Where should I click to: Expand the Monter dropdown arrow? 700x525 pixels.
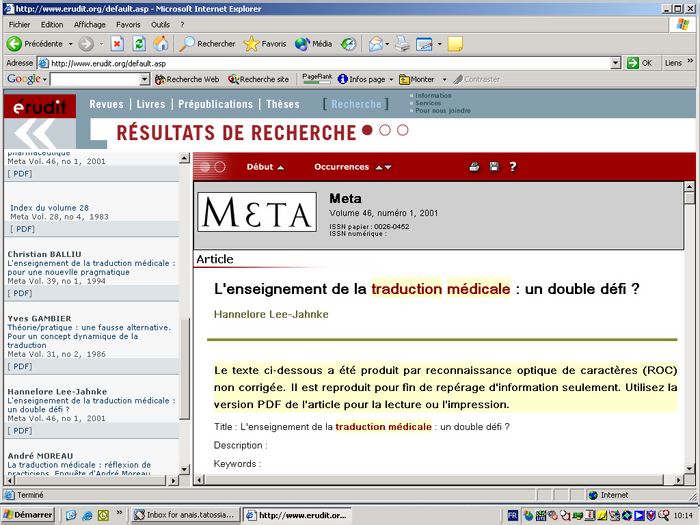click(444, 79)
